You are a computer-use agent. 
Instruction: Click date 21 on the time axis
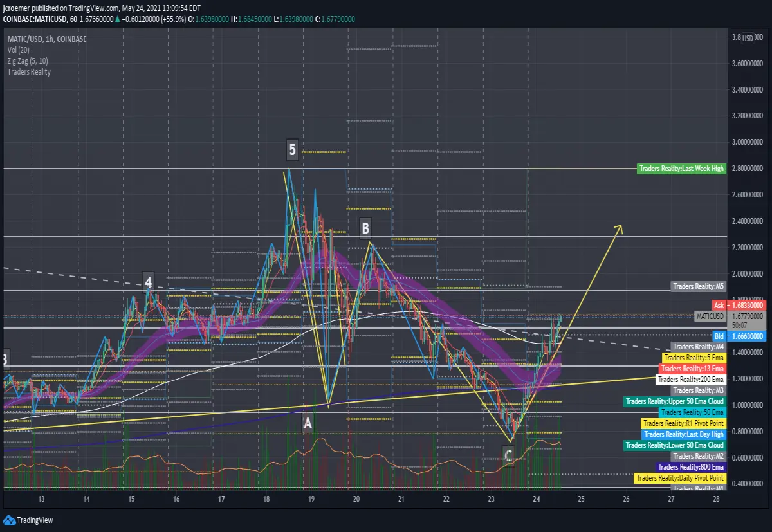point(401,499)
